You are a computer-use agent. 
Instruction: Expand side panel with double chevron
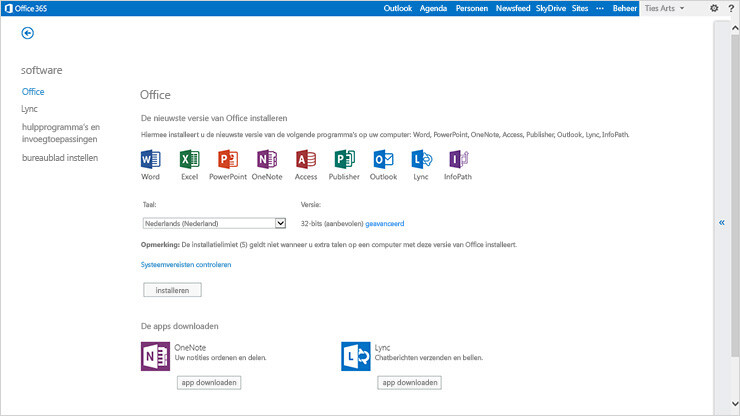click(x=722, y=222)
